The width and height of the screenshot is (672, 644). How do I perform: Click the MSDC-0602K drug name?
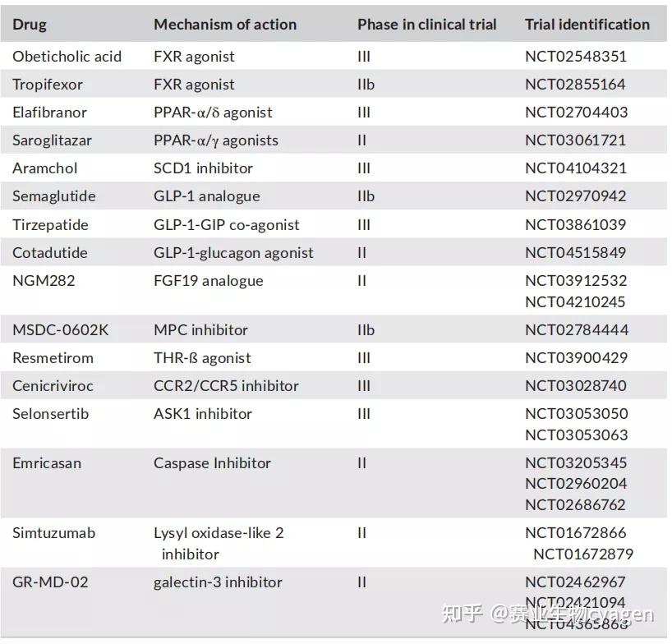click(x=60, y=330)
